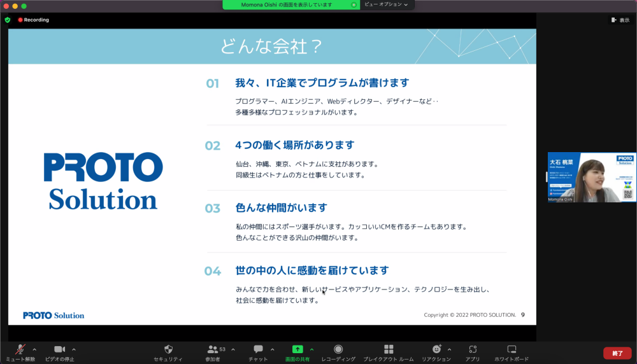Expand video options arrow beside camera
Screen dimensions: 637x364
tap(74, 349)
